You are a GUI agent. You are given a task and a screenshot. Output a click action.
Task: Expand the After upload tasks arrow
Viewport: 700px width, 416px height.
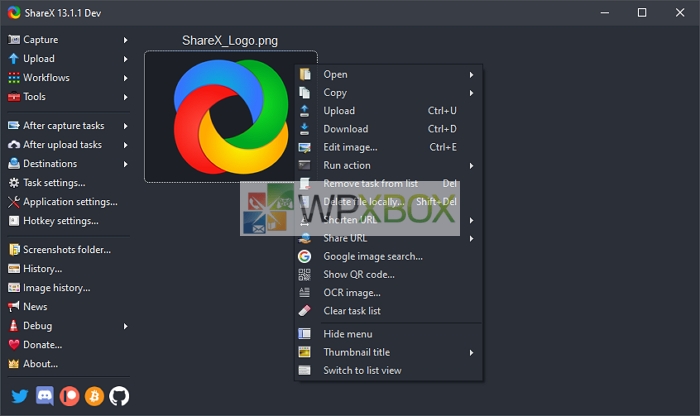[x=125, y=145]
